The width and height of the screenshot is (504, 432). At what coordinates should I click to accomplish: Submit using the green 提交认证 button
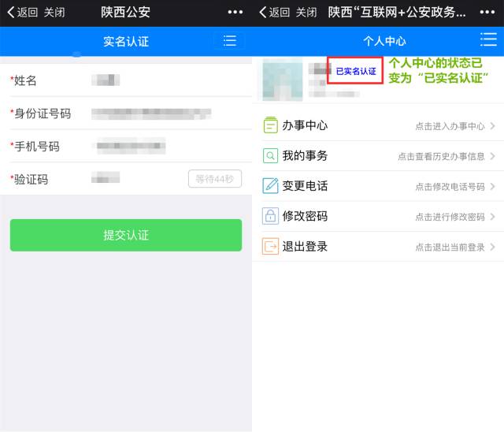126,235
